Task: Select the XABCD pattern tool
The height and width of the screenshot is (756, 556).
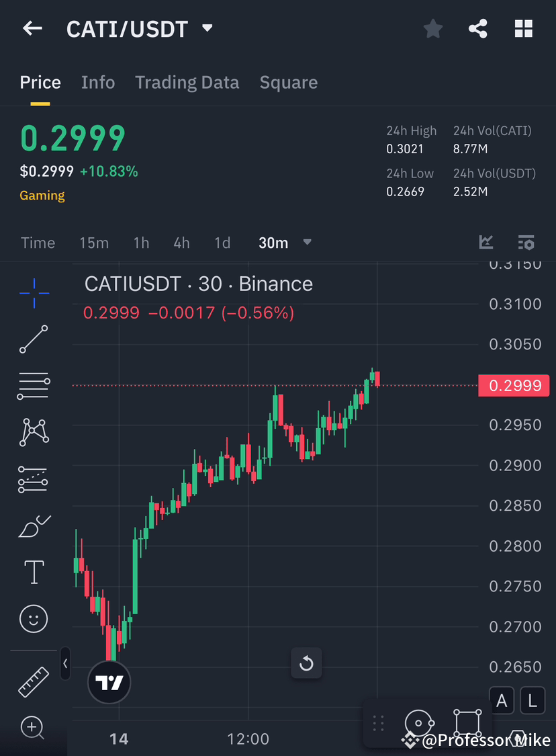Action: 34,432
